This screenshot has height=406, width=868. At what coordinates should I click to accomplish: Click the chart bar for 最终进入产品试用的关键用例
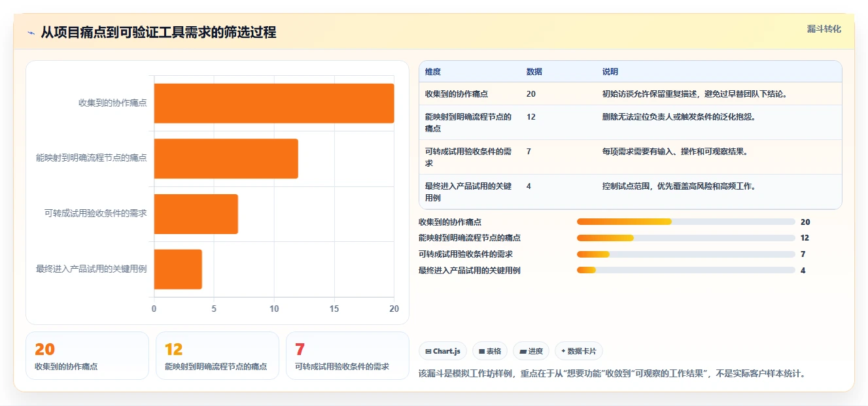pyautogui.click(x=178, y=269)
